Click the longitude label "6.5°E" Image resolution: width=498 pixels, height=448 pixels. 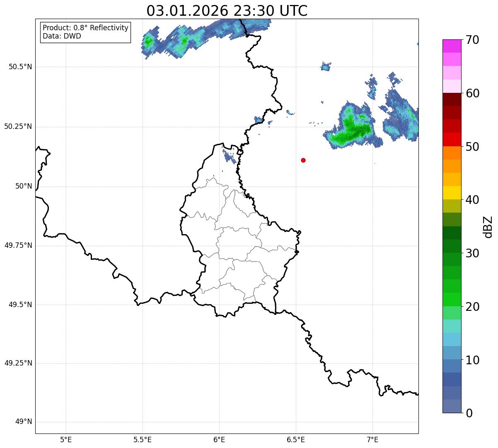[296, 439]
